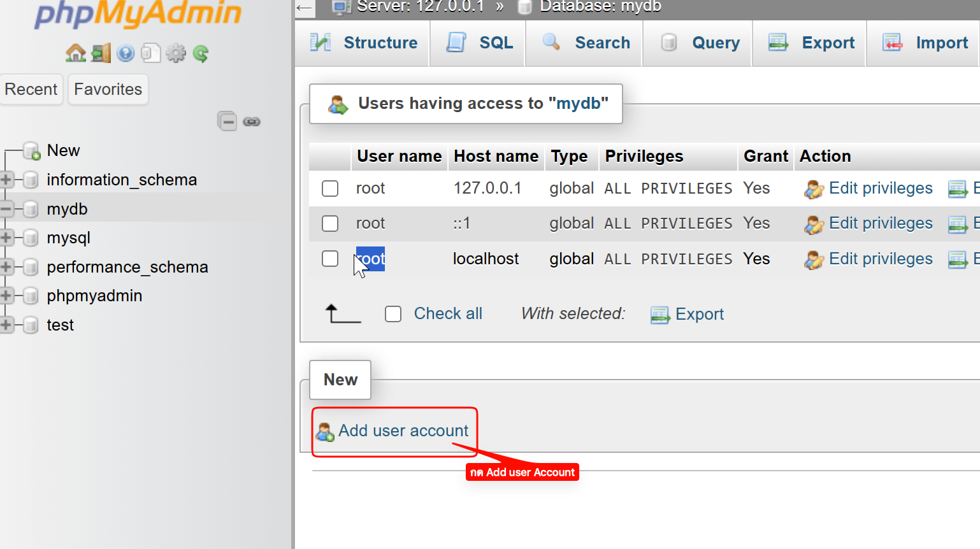Click the collapse all tree icon

(x=227, y=121)
